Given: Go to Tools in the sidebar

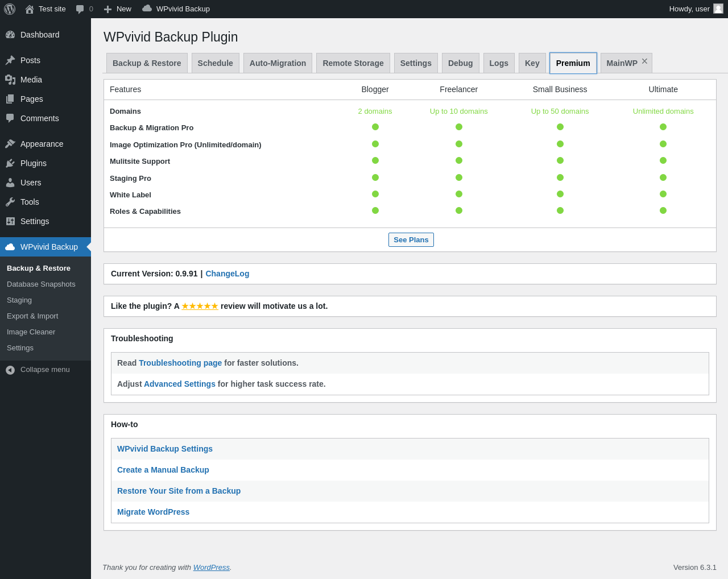Looking at the screenshot, I should [30, 202].
